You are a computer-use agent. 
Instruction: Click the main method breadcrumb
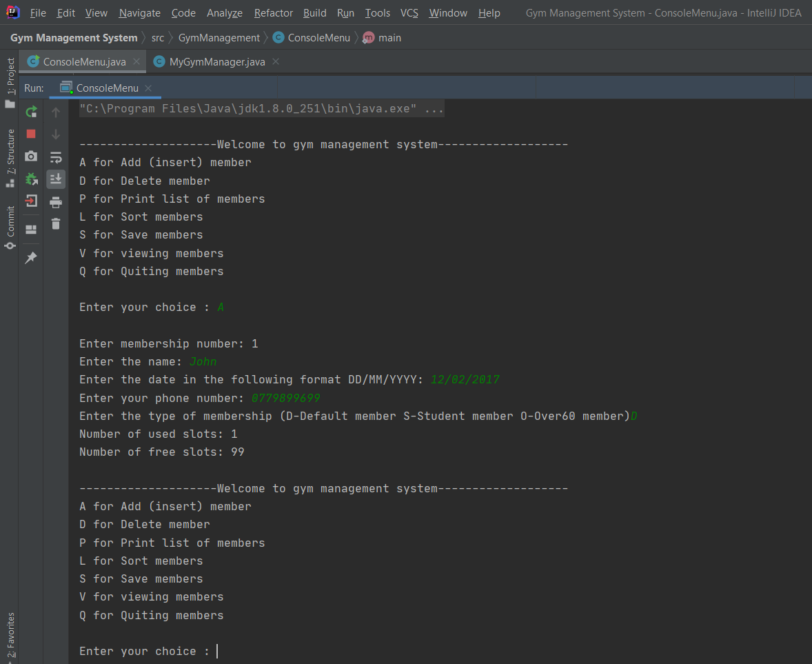(x=389, y=38)
